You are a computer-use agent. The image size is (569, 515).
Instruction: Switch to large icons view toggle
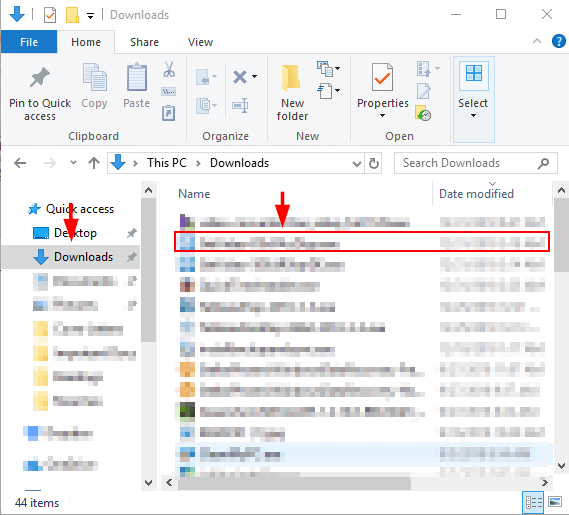[555, 502]
